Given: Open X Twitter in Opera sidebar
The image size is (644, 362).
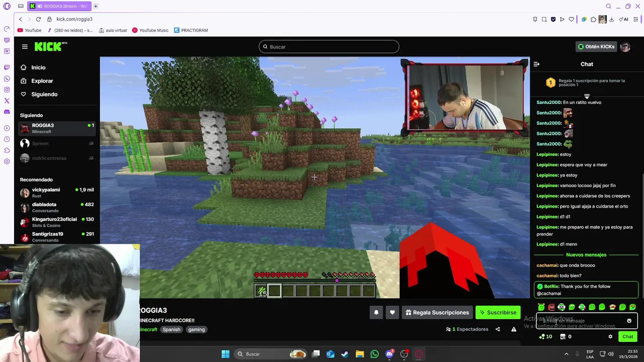Looking at the screenshot, I should (7, 101).
